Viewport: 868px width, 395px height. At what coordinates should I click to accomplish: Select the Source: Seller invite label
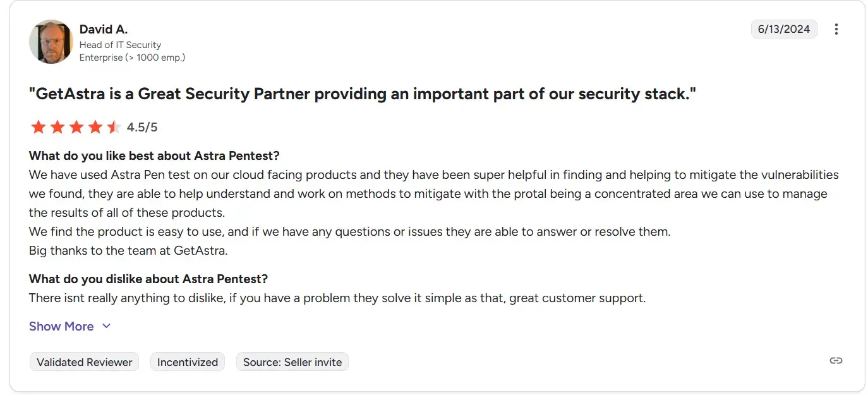[292, 362]
